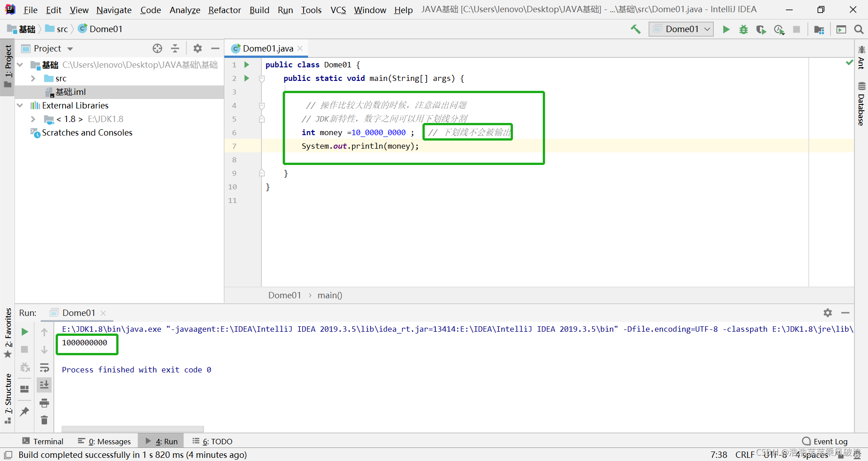Pin the Run tab
Image resolution: width=868 pixels, height=461 pixels.
25,411
